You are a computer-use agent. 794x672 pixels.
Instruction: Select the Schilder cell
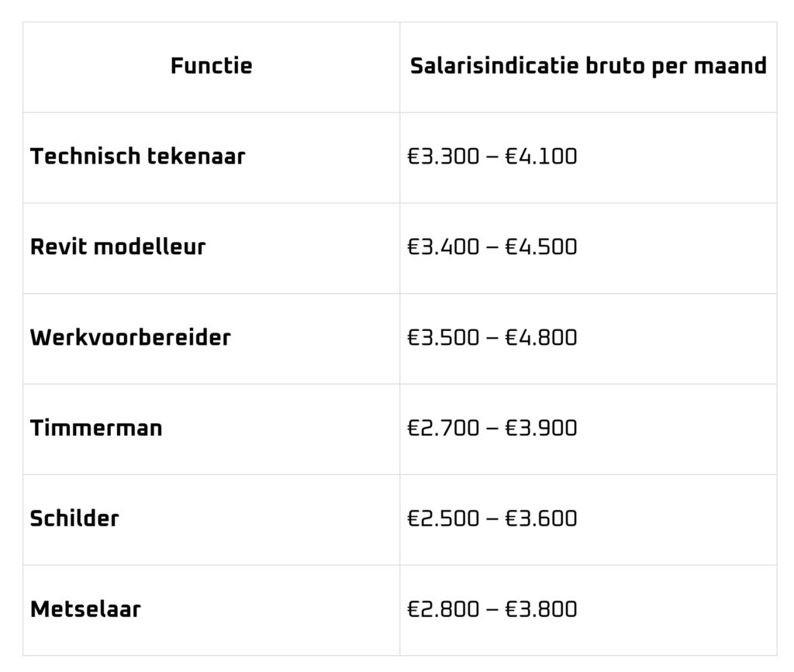pos(211,520)
